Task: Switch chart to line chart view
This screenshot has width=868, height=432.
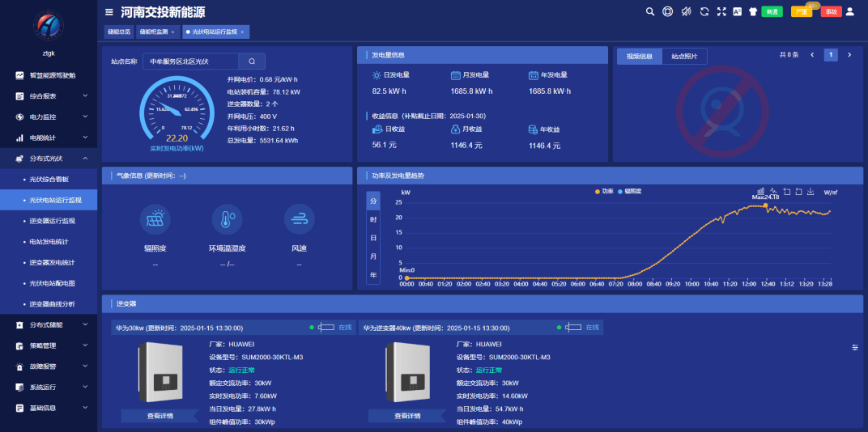Action: (x=774, y=192)
